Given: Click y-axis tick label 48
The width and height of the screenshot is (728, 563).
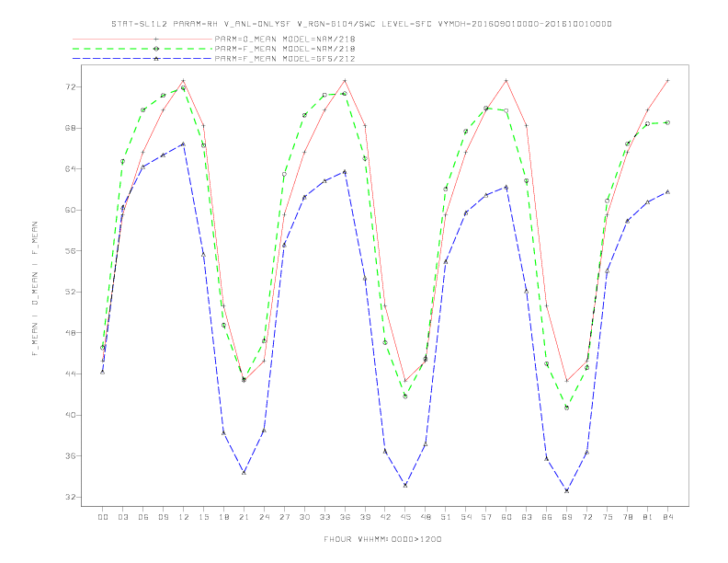Looking at the screenshot, I should coord(72,333).
